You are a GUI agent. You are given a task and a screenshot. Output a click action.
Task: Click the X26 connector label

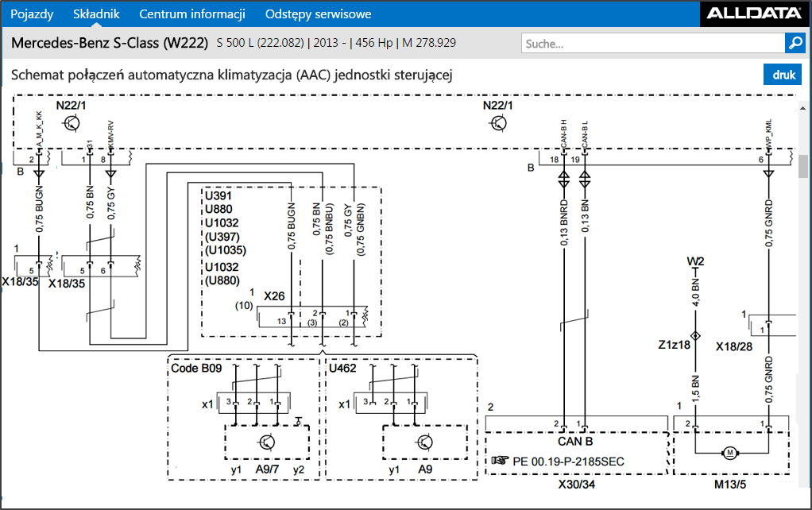click(x=274, y=296)
